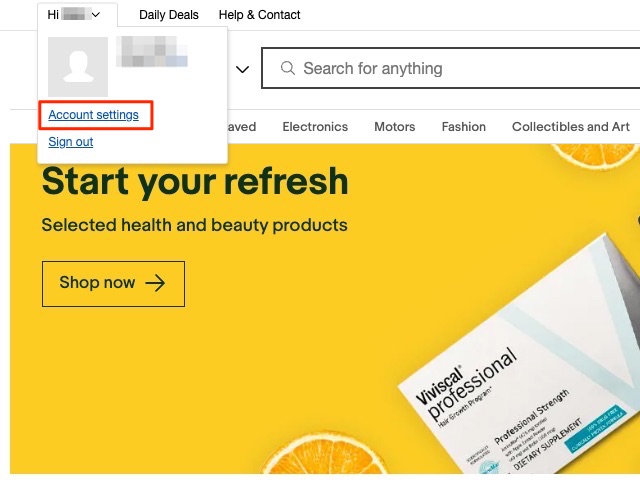Go to Help & Contact
The height and width of the screenshot is (488, 640).
(259, 15)
